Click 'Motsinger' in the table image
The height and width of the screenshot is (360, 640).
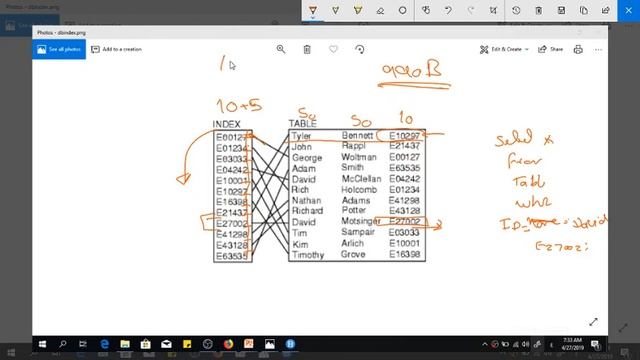click(361, 221)
